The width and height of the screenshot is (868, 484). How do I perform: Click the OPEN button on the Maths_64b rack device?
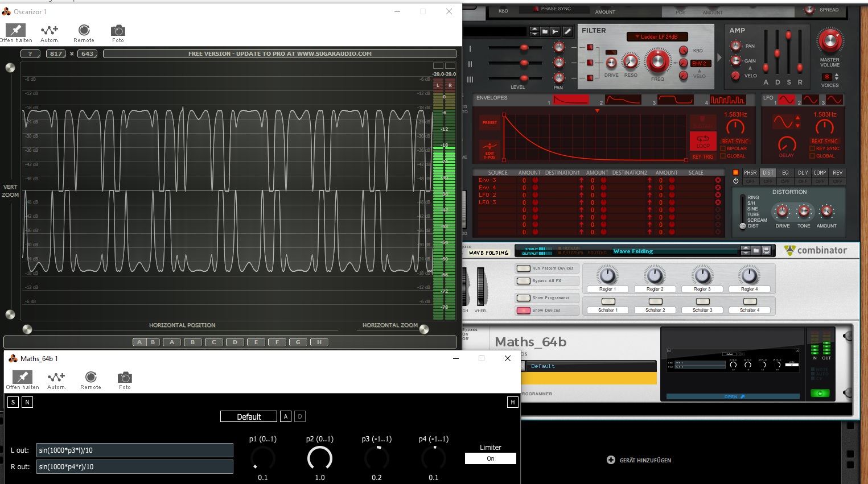pyautogui.click(x=734, y=396)
